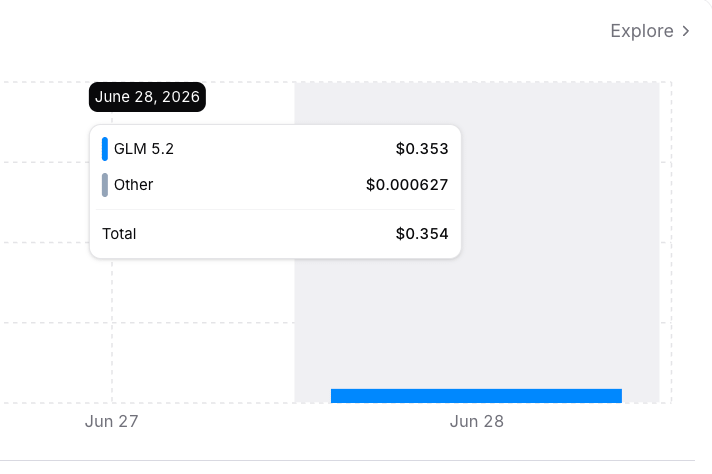Select the blue Jun 28 bar
The height and width of the screenshot is (474, 712).
click(x=476, y=396)
